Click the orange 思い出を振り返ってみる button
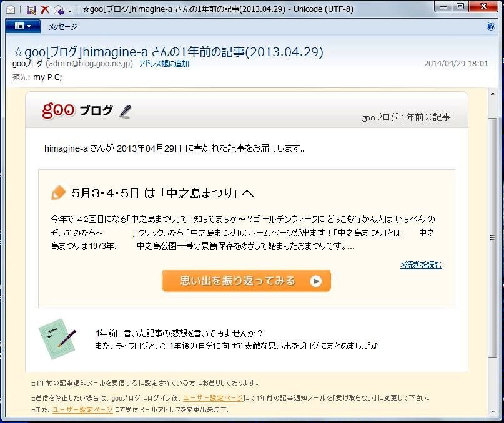The width and height of the screenshot is (504, 423). (246, 281)
